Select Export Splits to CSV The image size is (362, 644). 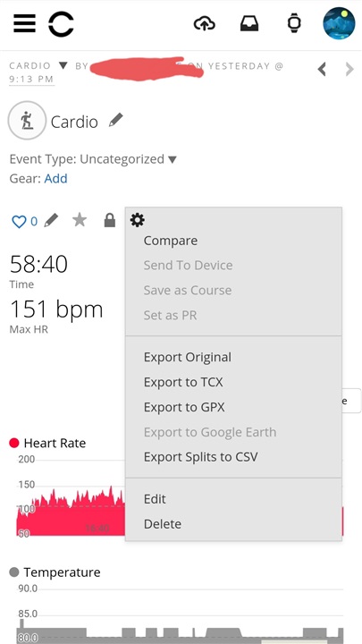pyautogui.click(x=201, y=457)
